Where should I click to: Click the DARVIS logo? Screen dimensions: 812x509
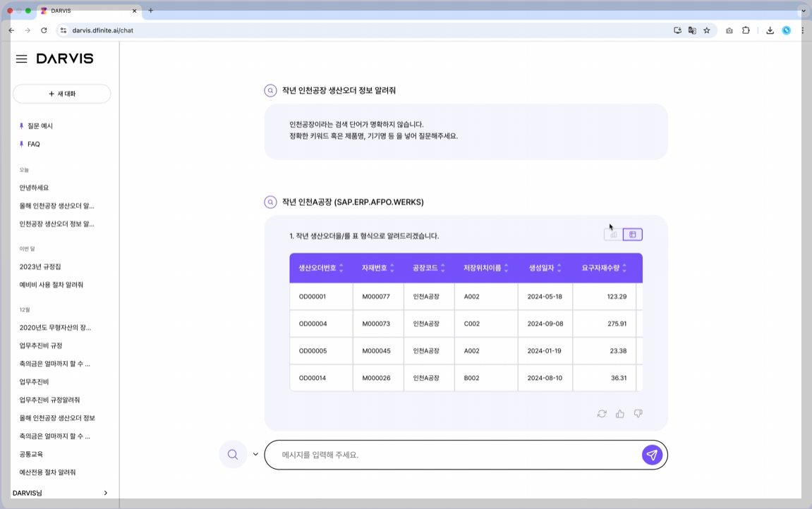coord(65,59)
